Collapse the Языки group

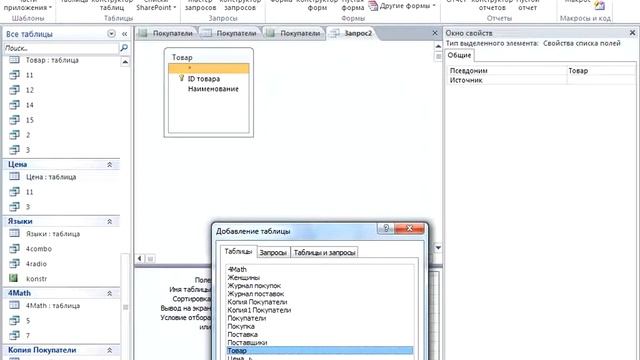tap(109, 221)
